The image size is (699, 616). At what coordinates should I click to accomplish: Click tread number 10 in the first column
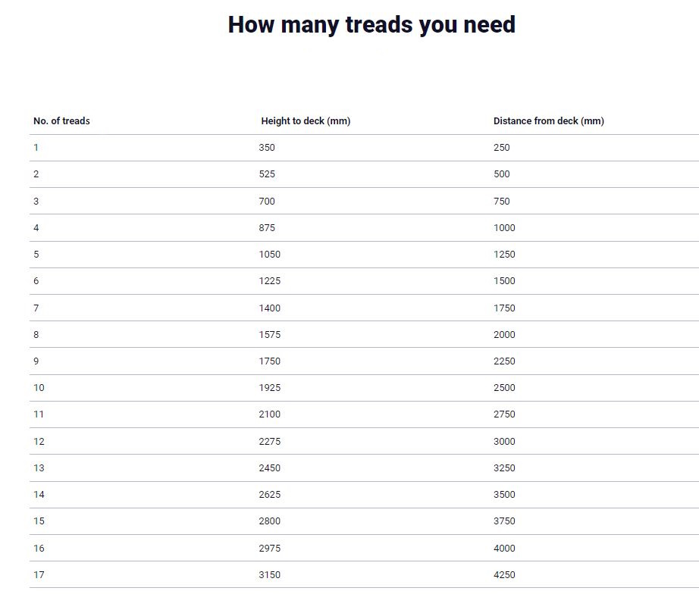[39, 388]
